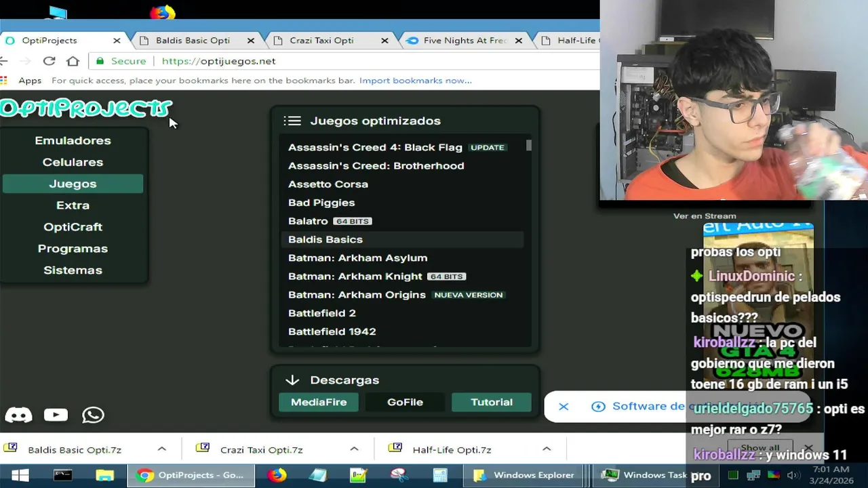Open the Sistemas sidebar section
The height and width of the screenshot is (488, 868).
pos(73,270)
